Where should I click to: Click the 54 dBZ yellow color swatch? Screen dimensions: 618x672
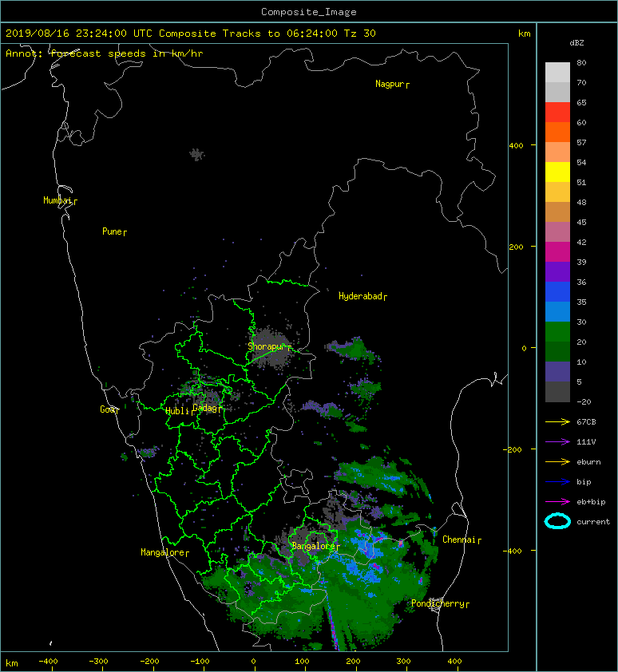(557, 172)
